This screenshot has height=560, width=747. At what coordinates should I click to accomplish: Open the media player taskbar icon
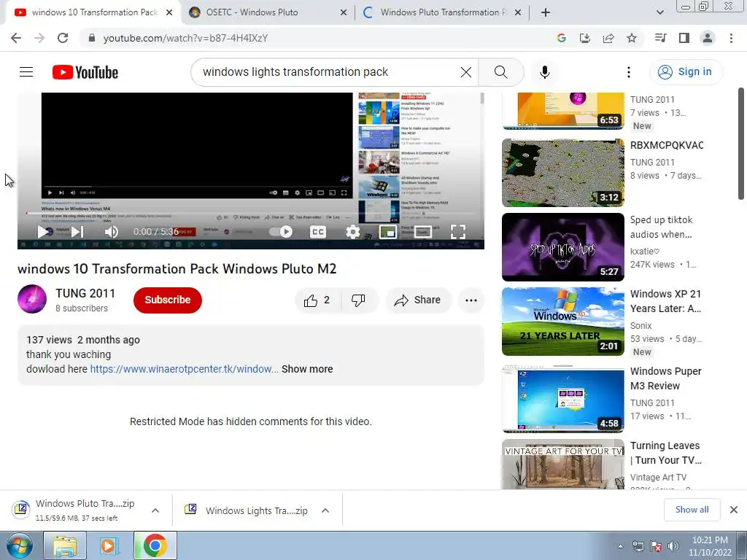tap(109, 545)
